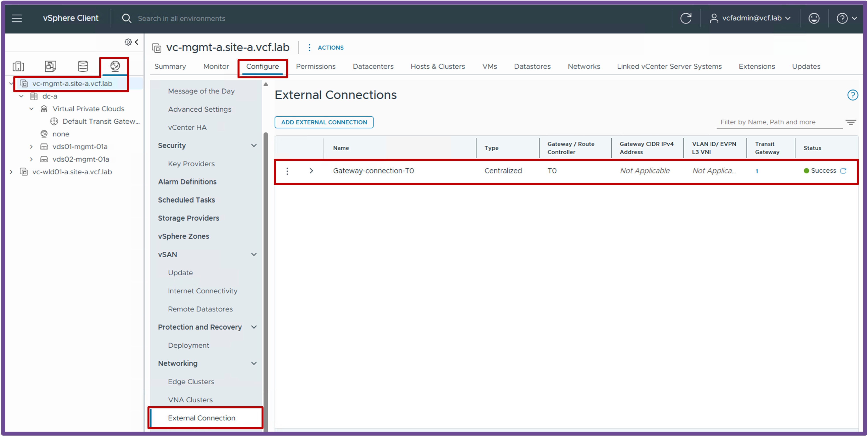868x436 pixels.
Task: Collapse the vSAN section
Action: (x=254, y=254)
